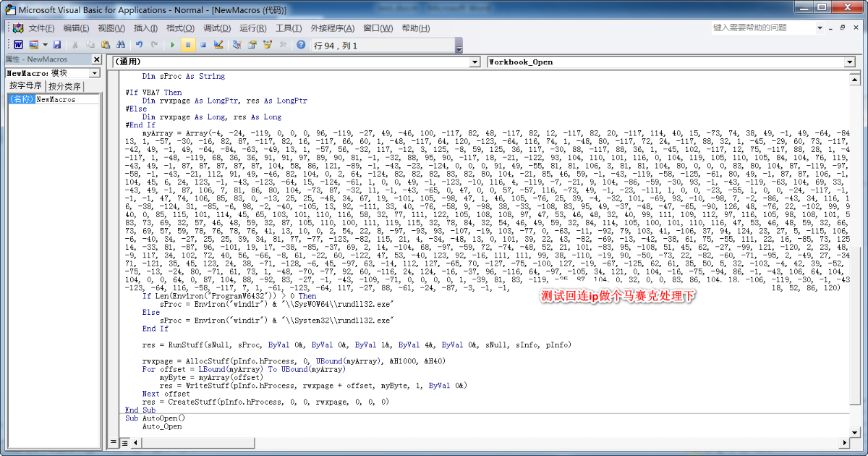868x456 pixels.
Task: Open the 运行(R) menu
Action: (253, 28)
